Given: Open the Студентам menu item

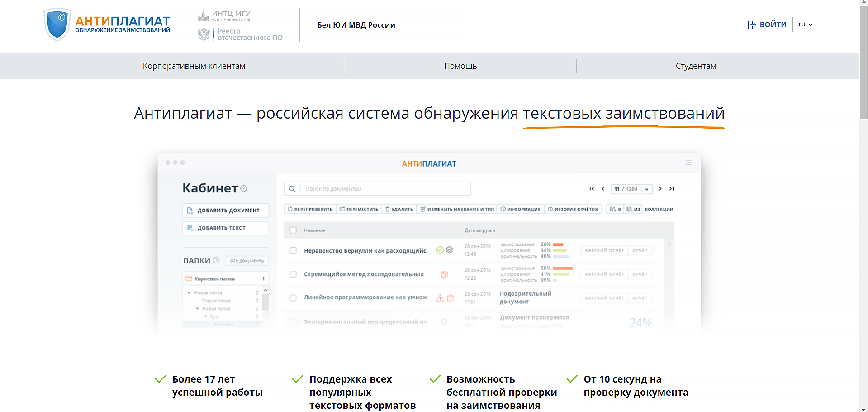Looking at the screenshot, I should pos(696,66).
